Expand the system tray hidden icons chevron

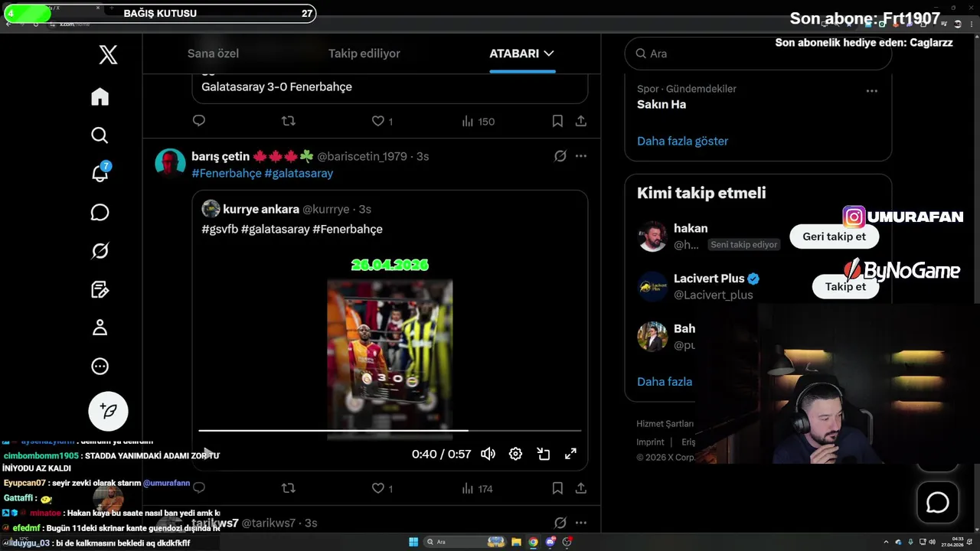[x=886, y=542]
